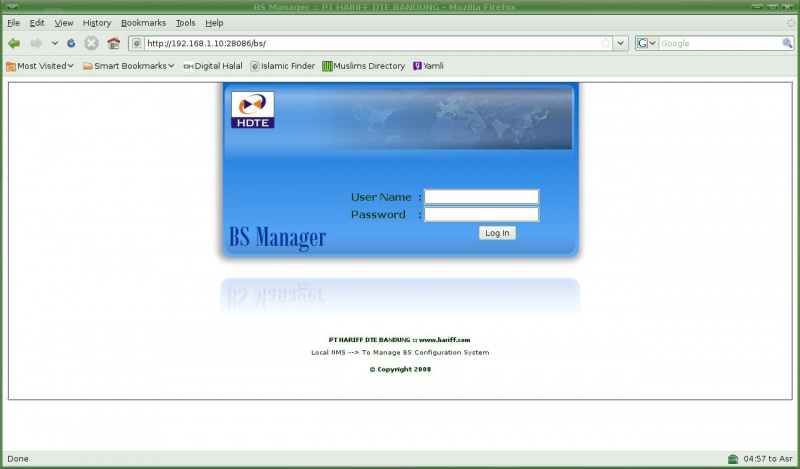Open the Tools menu

185,22
